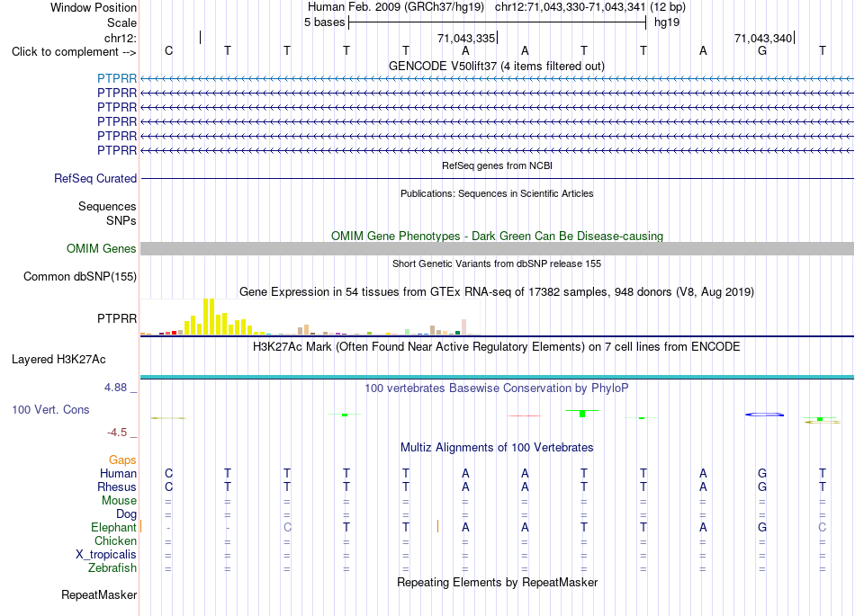This screenshot has height=616, width=855.
Task: Click the OMIM Genes label
Action: point(102,249)
